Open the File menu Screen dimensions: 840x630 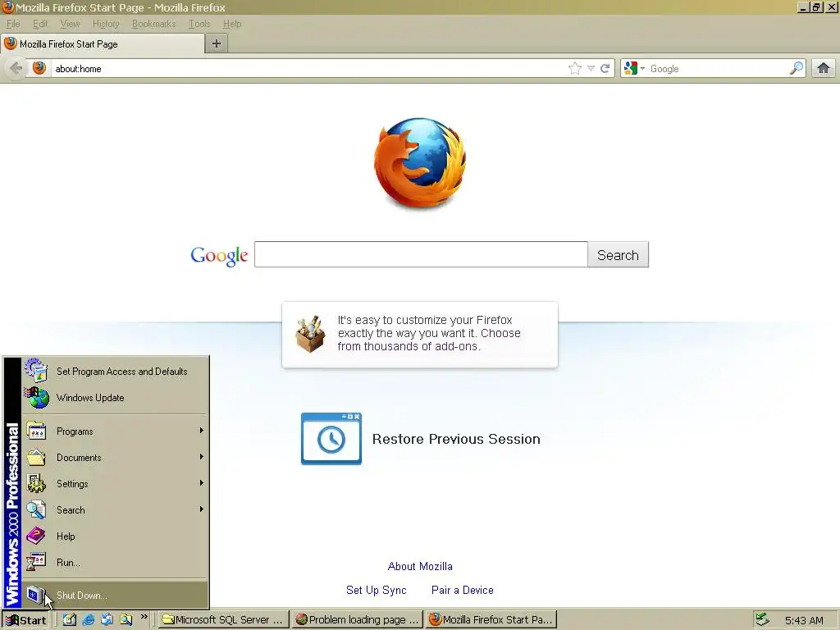(x=13, y=24)
